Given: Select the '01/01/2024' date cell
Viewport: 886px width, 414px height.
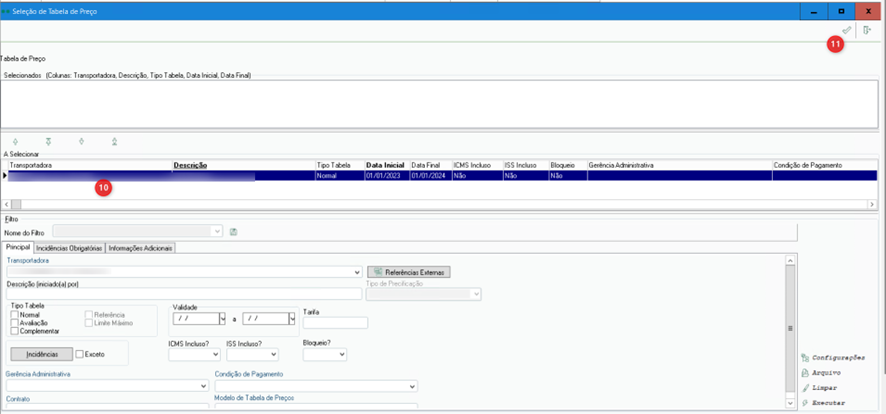Looking at the screenshot, I should coord(430,176).
